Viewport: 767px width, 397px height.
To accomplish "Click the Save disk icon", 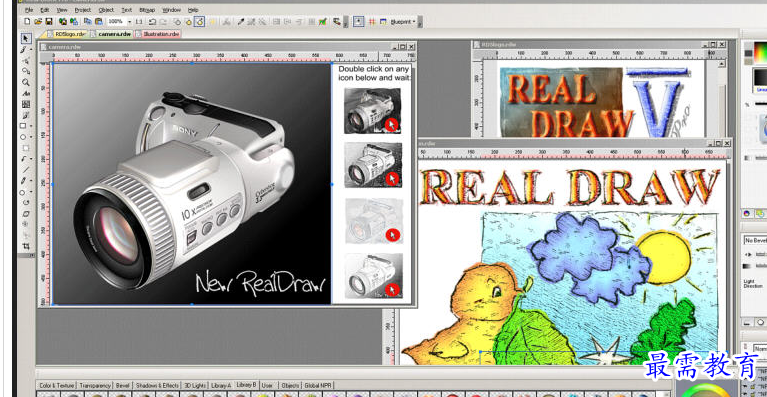I will pos(49,22).
